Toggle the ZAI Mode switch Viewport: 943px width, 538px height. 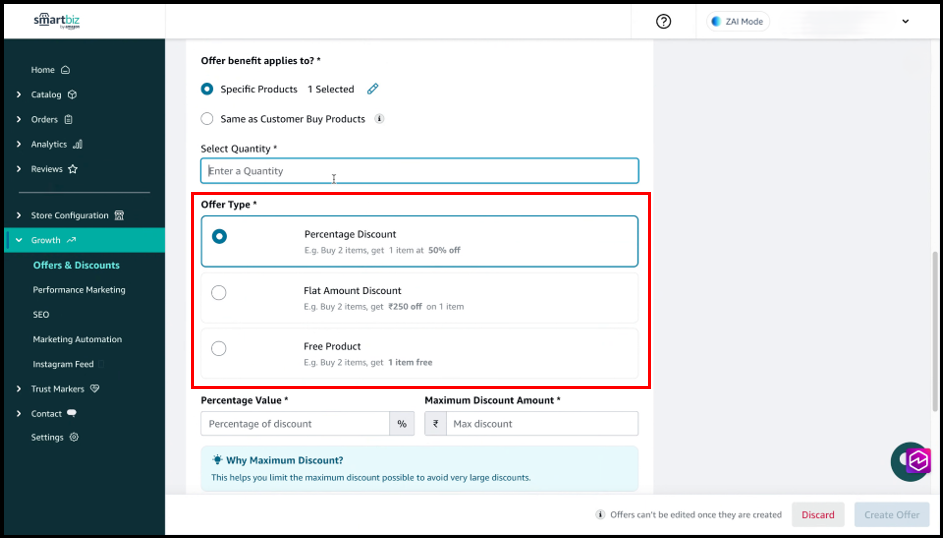coord(738,21)
